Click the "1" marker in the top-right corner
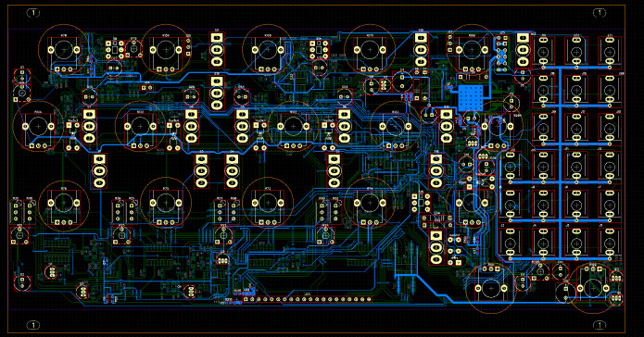The width and height of the screenshot is (644, 337). [x=600, y=13]
